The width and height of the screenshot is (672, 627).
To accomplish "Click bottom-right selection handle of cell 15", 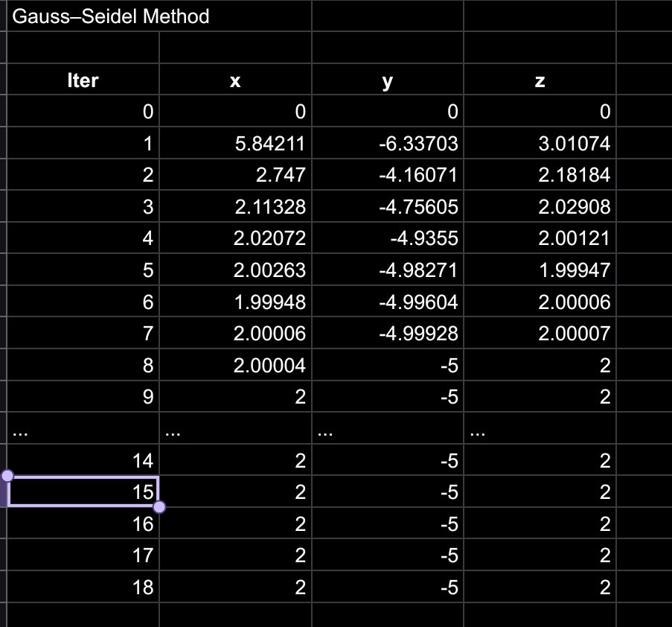I will click(x=159, y=507).
